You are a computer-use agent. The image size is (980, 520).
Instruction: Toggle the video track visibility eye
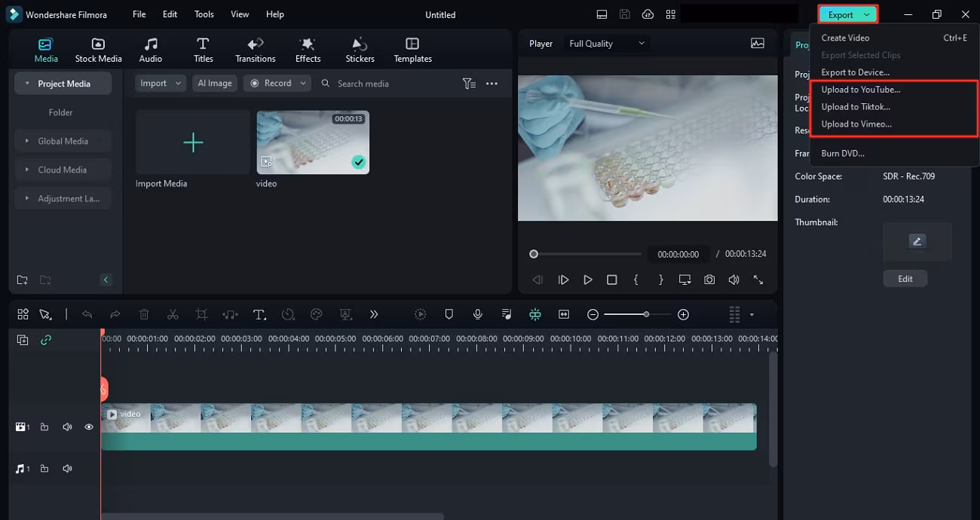(89, 427)
